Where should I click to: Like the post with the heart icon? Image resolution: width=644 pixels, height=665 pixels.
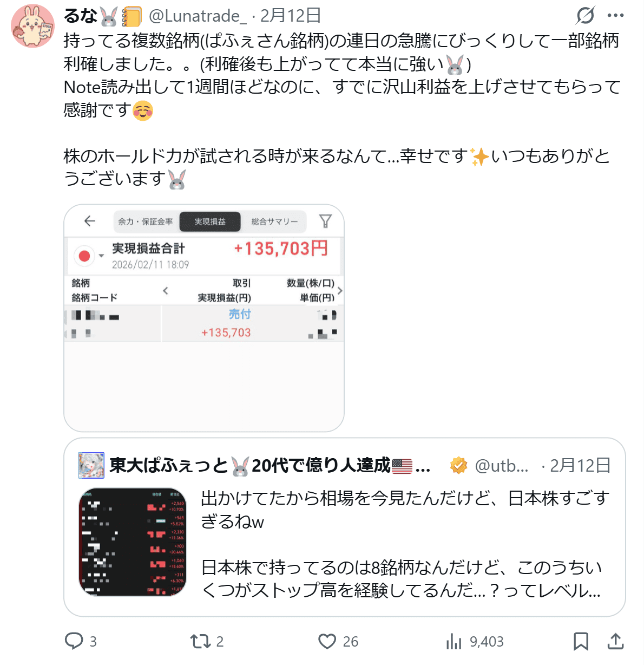point(327,642)
